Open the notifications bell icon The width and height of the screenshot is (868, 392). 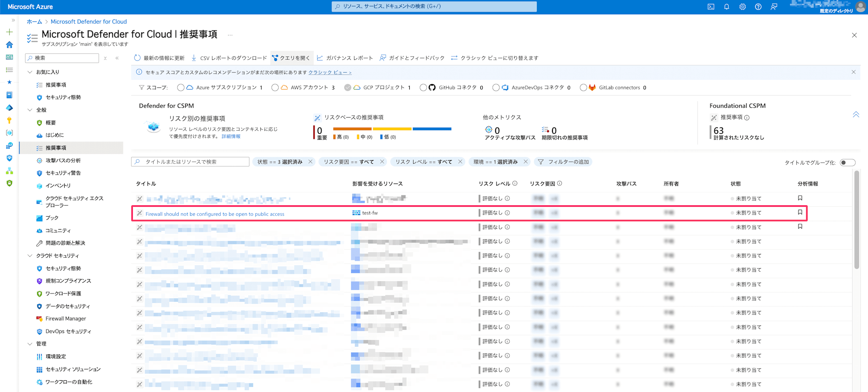727,7
